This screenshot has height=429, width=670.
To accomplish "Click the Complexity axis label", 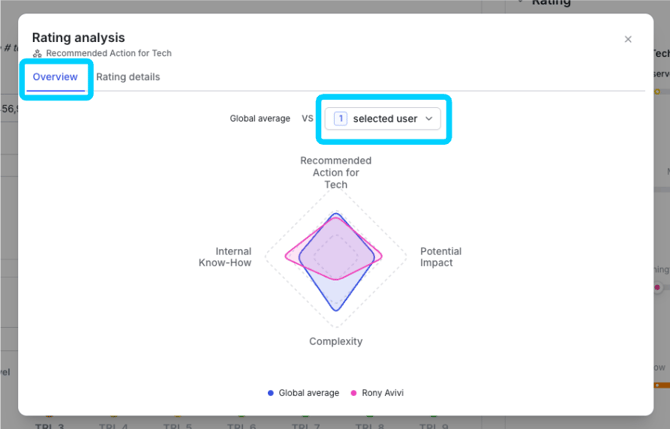I will point(336,341).
